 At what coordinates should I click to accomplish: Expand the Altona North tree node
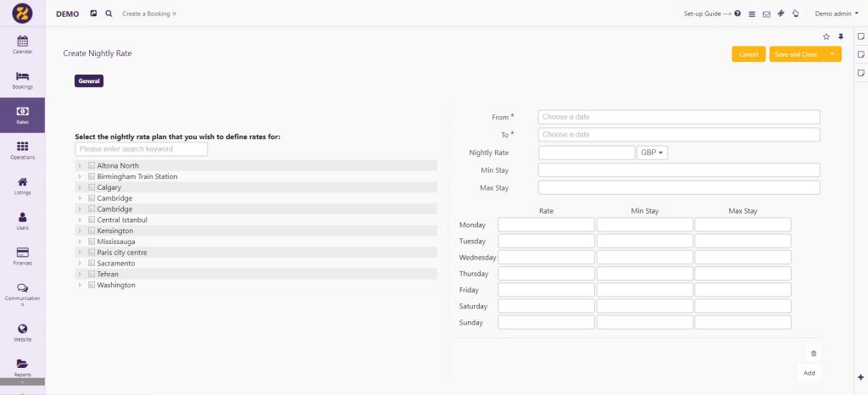point(80,165)
